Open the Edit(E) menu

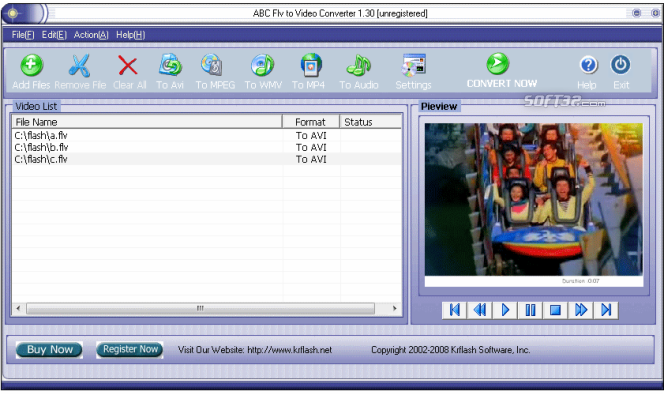pos(54,35)
